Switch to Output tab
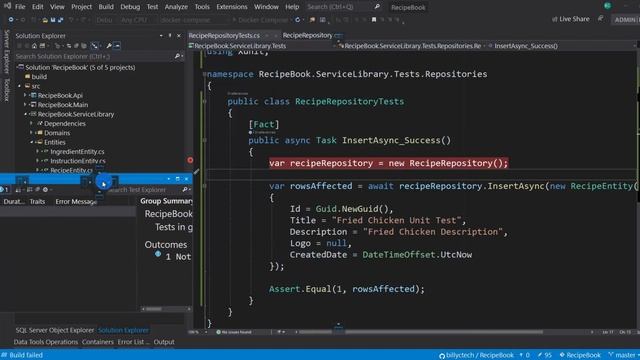Screen dimensions: 640x360 click(x=164, y=342)
